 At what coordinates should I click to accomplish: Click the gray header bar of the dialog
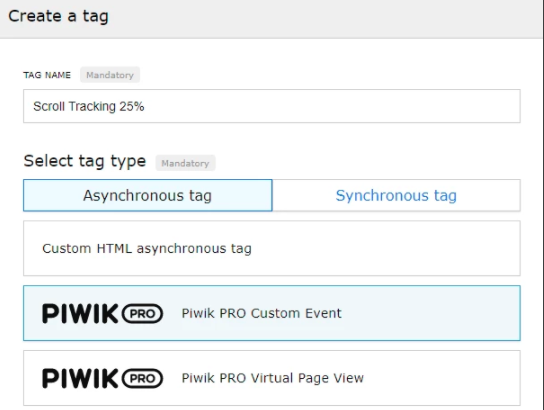[x=271, y=19]
